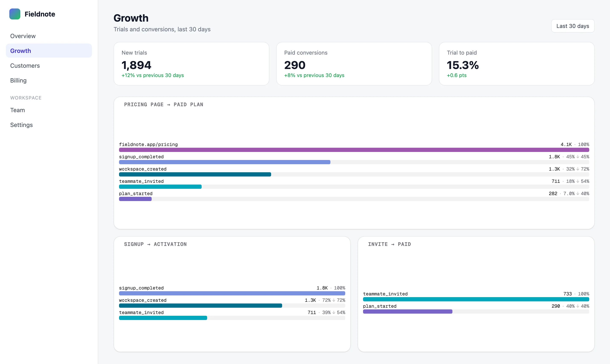Click the '290 · 40% ↓ 40%' value
The height and width of the screenshot is (364, 610).
570,306
